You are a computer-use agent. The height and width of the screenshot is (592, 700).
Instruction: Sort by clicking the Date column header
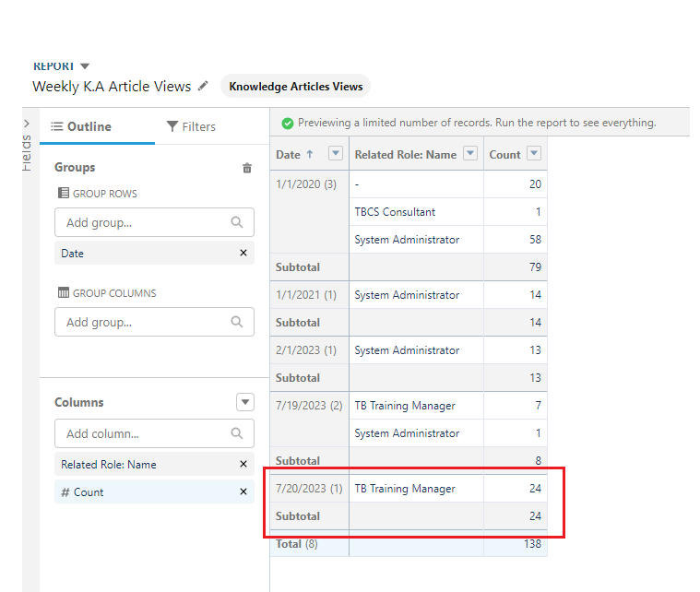[294, 155]
